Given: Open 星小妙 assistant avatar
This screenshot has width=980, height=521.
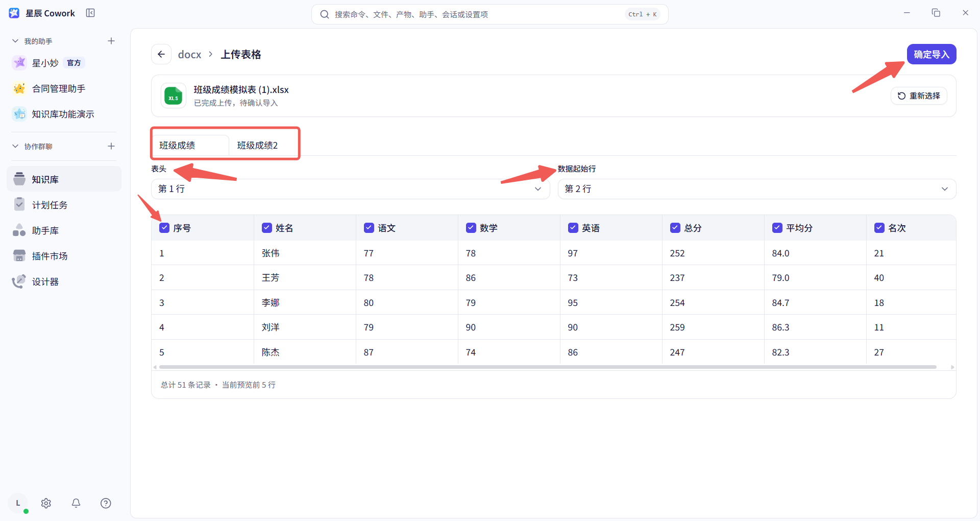Looking at the screenshot, I should tap(19, 63).
